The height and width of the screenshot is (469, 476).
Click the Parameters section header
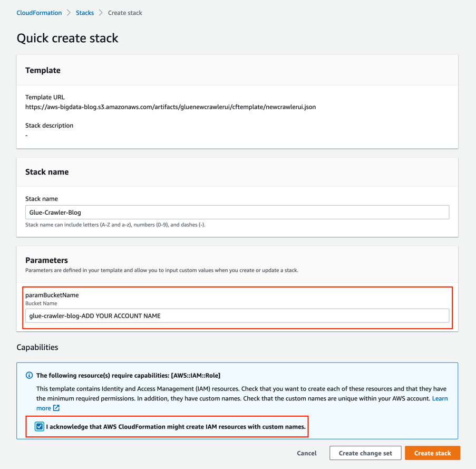click(46, 260)
